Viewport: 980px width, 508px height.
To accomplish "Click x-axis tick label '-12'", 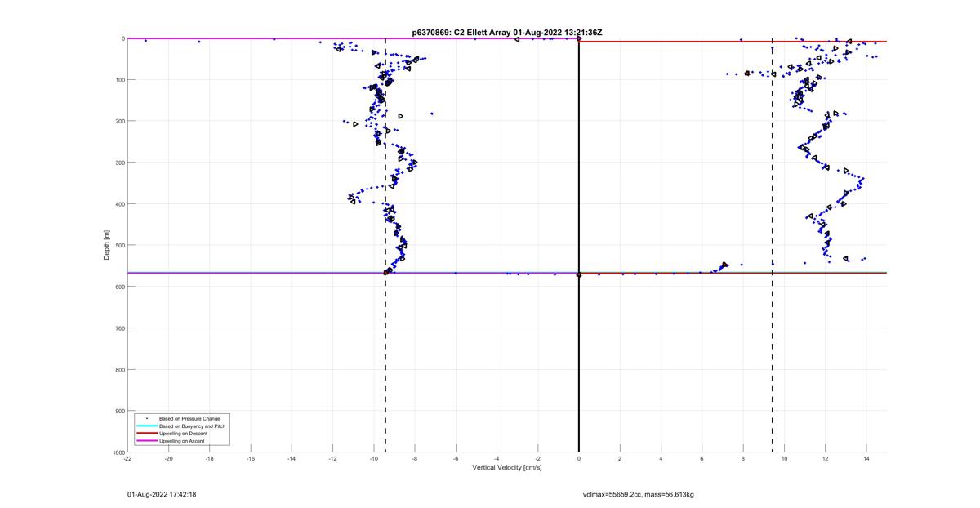I will (333, 458).
